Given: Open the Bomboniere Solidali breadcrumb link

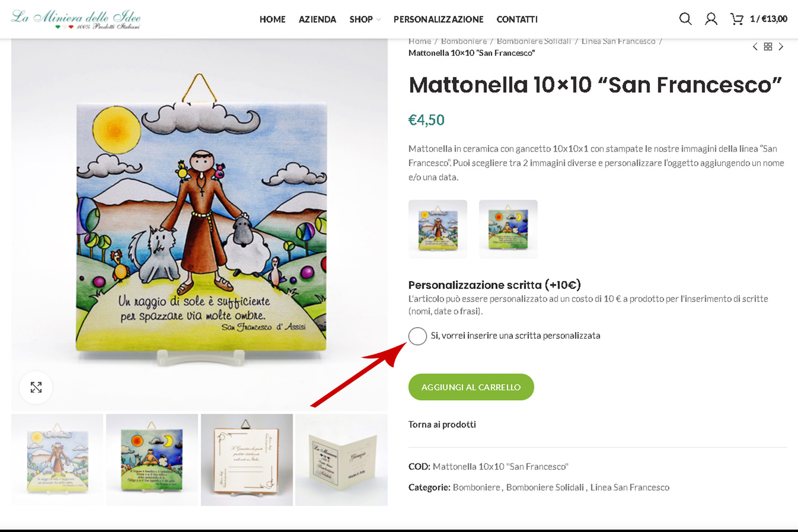Looking at the screenshot, I should 534,41.
